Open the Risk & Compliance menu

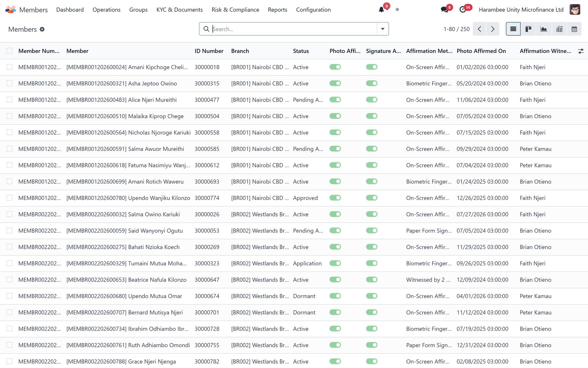click(235, 10)
